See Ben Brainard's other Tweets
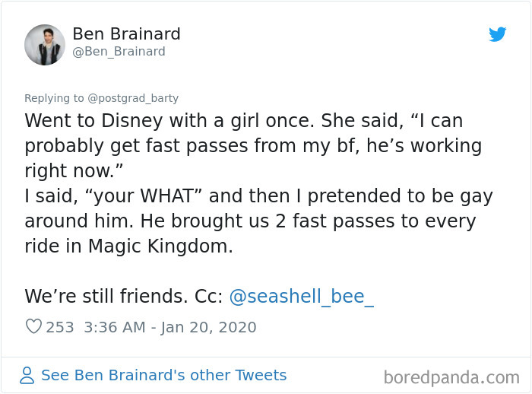 tap(163, 375)
